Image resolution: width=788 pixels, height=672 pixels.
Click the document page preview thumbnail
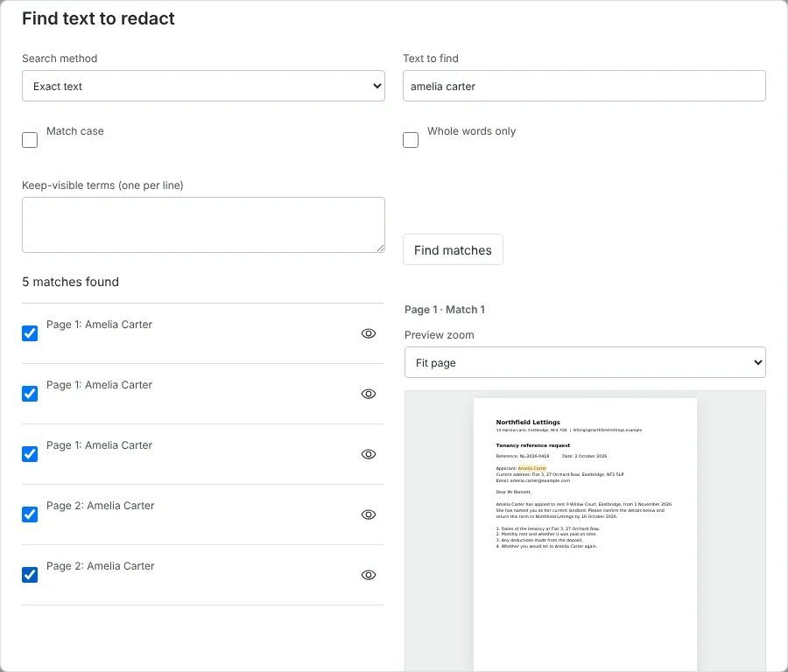(585, 535)
